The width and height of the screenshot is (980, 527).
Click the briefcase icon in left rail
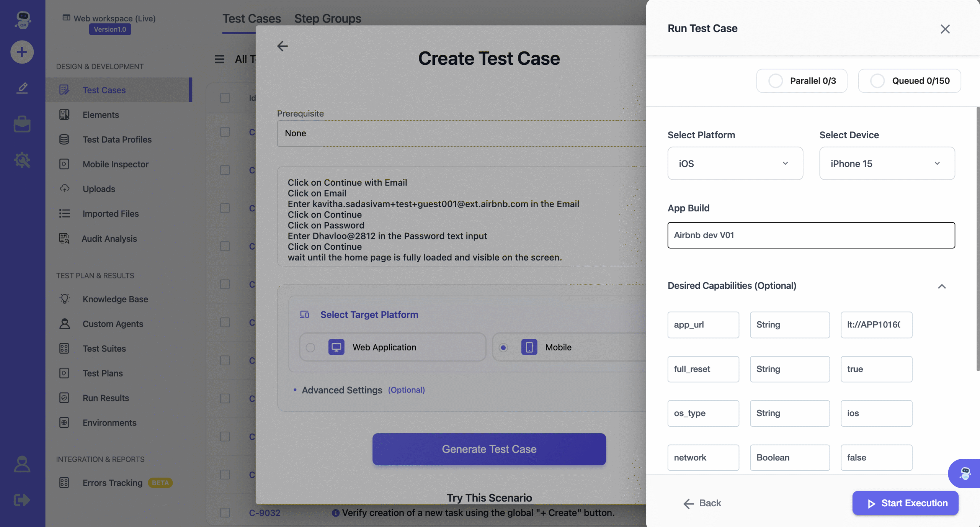click(22, 124)
